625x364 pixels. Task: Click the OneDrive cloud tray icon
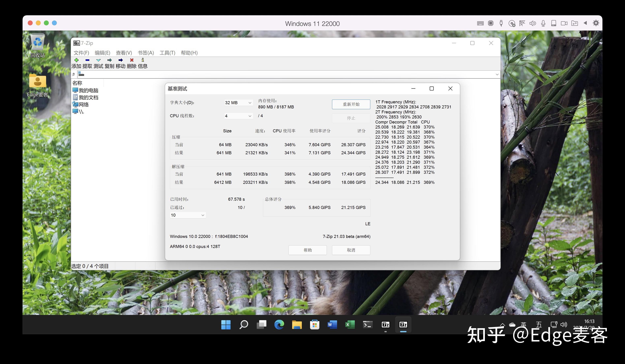[512, 325]
